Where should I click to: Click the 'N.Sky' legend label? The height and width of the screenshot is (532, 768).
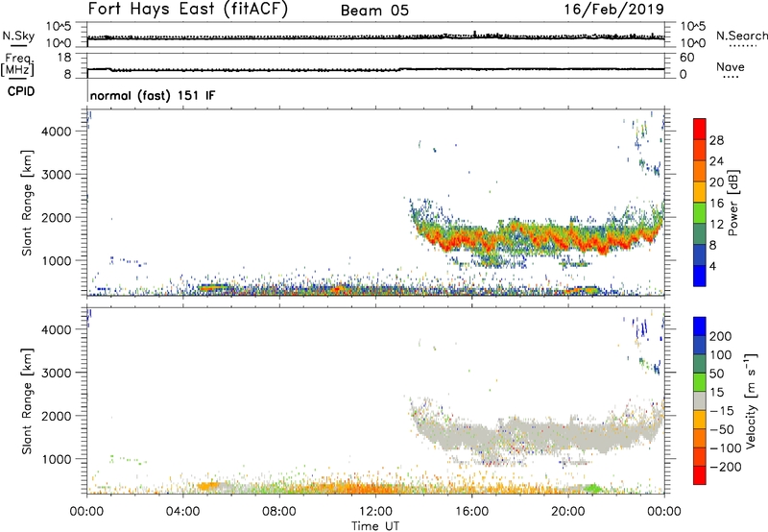tap(18, 36)
